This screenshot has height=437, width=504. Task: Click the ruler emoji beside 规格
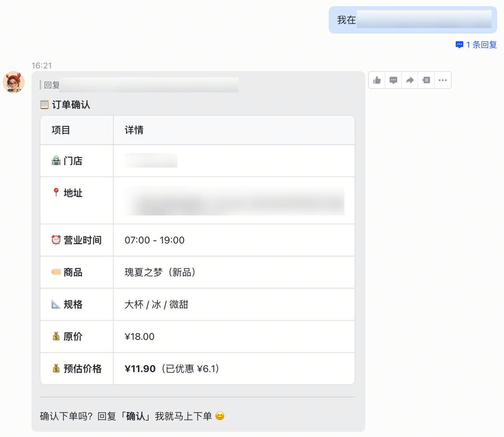[56, 304]
